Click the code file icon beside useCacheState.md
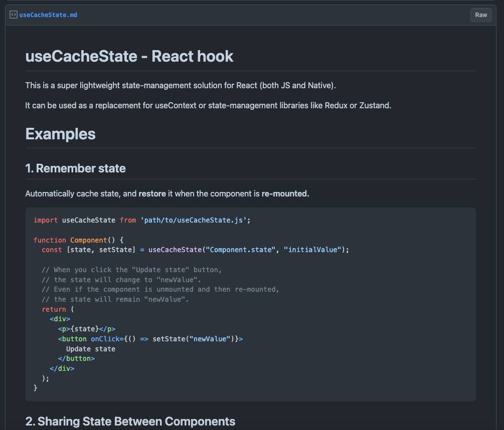 [x=13, y=15]
